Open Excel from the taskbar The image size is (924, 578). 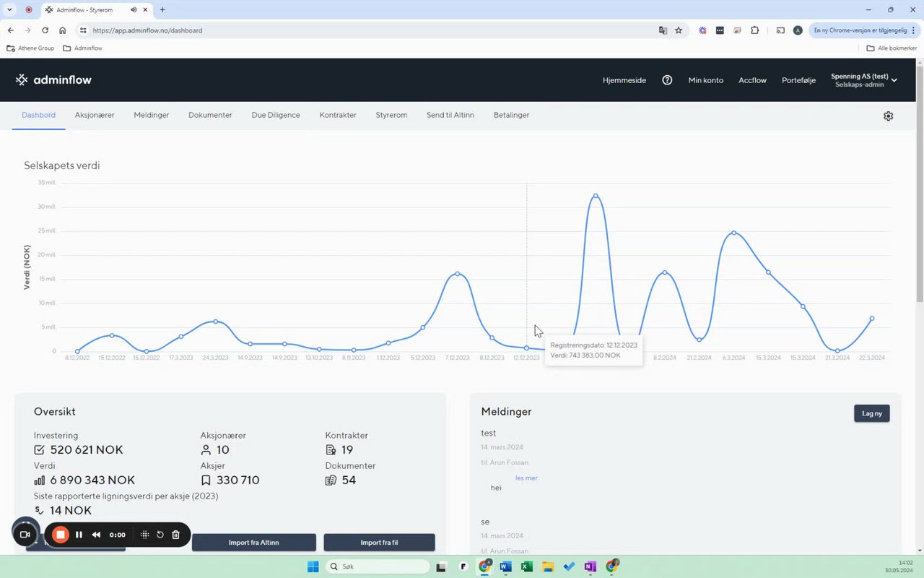(527, 566)
